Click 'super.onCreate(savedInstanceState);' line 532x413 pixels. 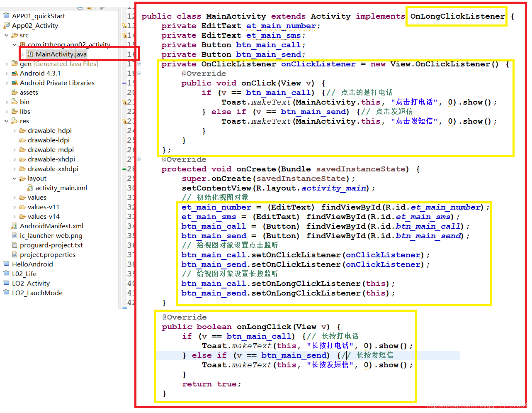tap(268, 178)
